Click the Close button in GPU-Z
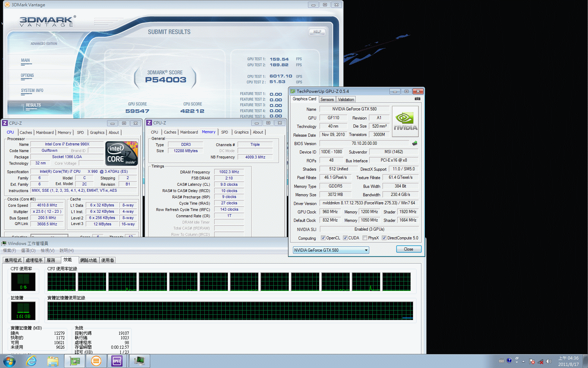This screenshot has height=368, width=588. pos(408,249)
